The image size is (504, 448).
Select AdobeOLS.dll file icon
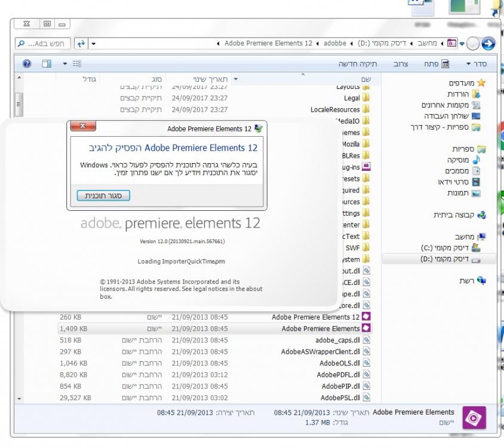[367, 363]
